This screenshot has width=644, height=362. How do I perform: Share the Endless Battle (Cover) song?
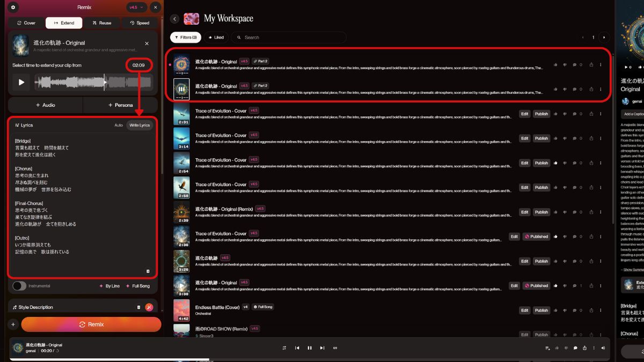click(x=591, y=311)
